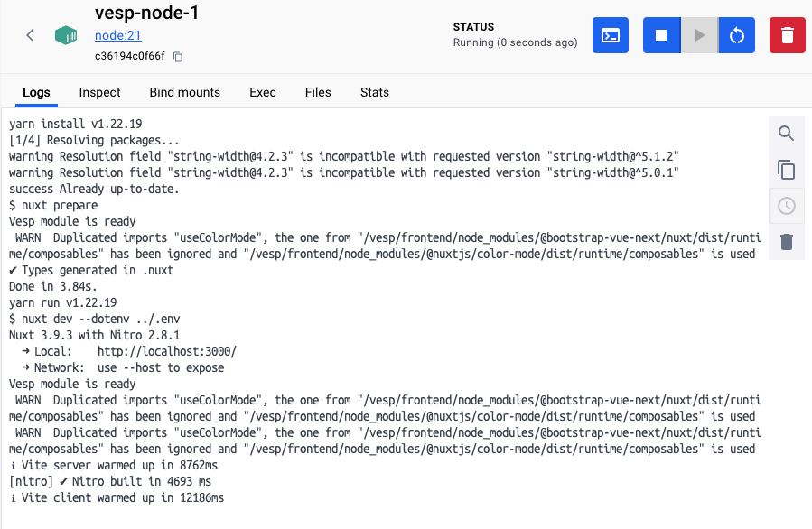Stop the vesp-node-1 container

(661, 35)
